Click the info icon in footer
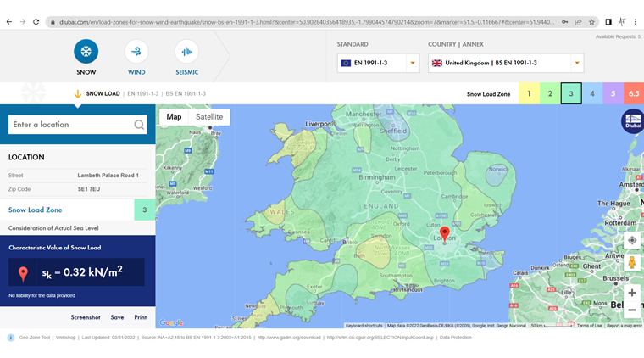The width and height of the screenshot is (644, 358). (x=11, y=338)
